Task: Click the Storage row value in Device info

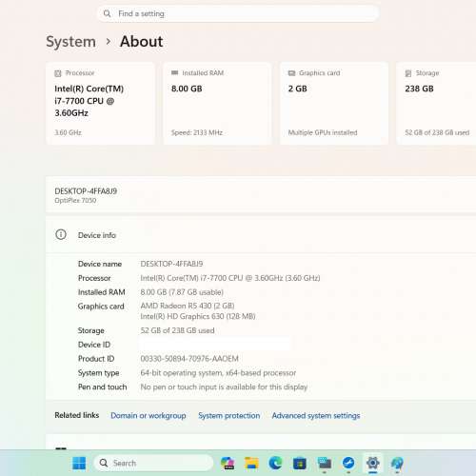Action: pyautogui.click(x=177, y=330)
